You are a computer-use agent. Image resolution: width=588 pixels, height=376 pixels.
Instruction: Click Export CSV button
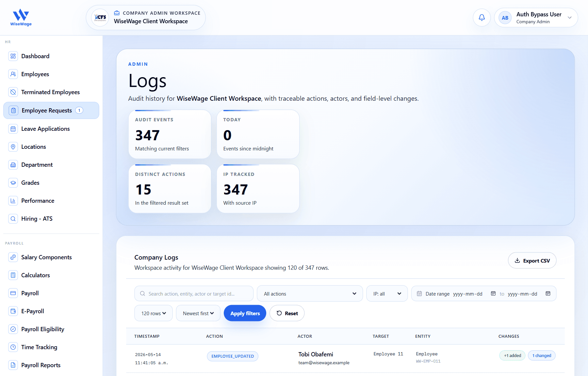(532, 261)
